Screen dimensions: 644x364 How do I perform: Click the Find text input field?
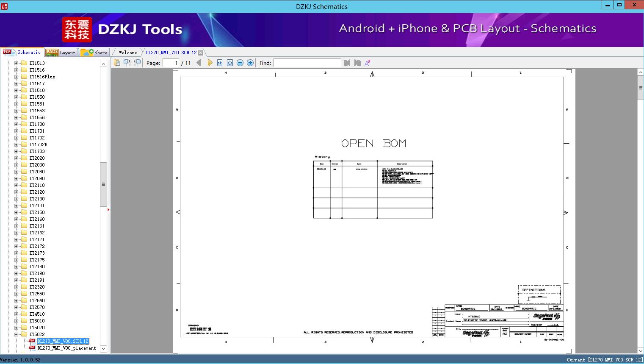point(307,63)
